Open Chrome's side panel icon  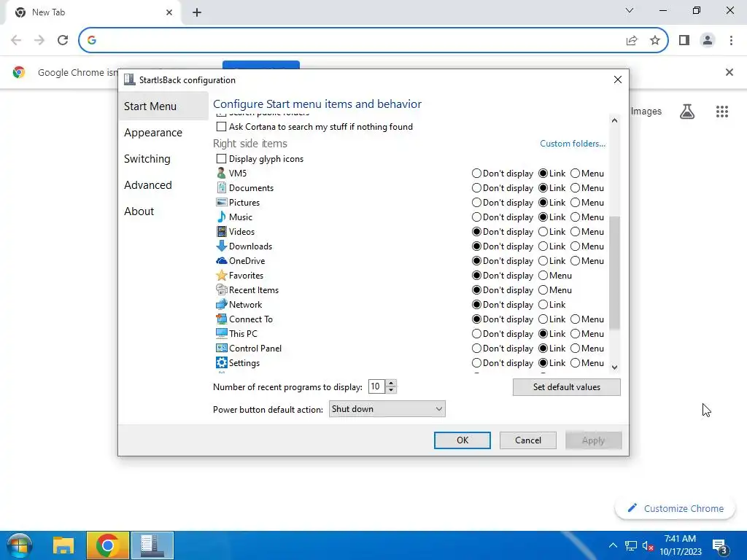(684, 40)
